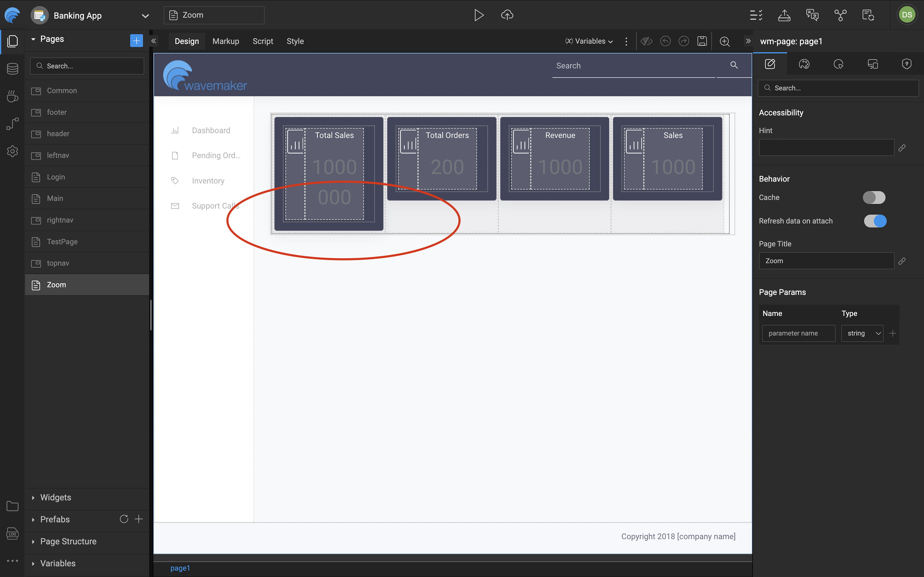Click the save icon in design toolbar
This screenshot has width=924, height=577.
(x=702, y=41)
